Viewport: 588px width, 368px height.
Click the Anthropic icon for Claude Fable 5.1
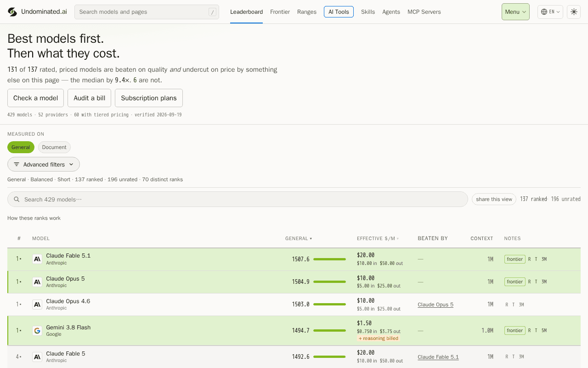(x=37, y=259)
